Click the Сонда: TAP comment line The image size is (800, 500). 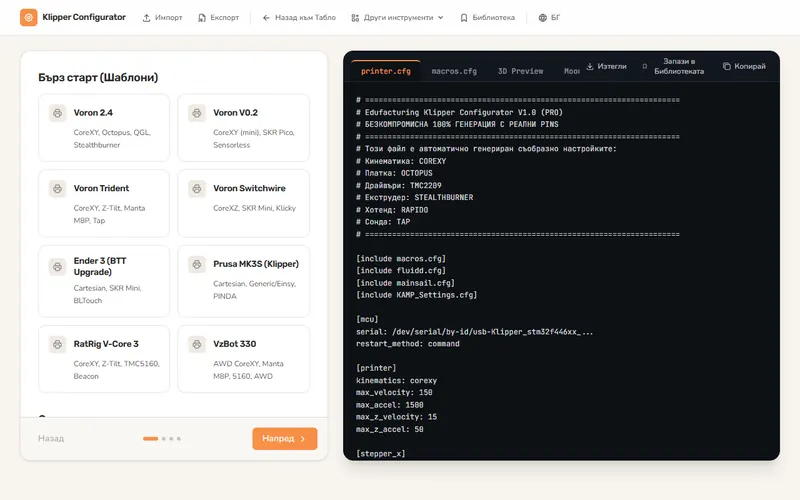[383, 222]
